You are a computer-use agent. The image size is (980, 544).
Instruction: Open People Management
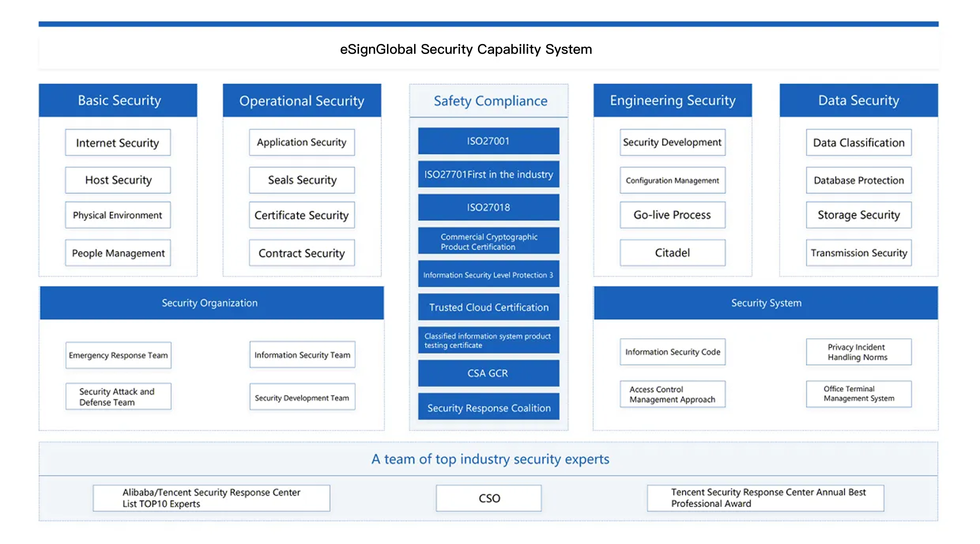click(117, 253)
